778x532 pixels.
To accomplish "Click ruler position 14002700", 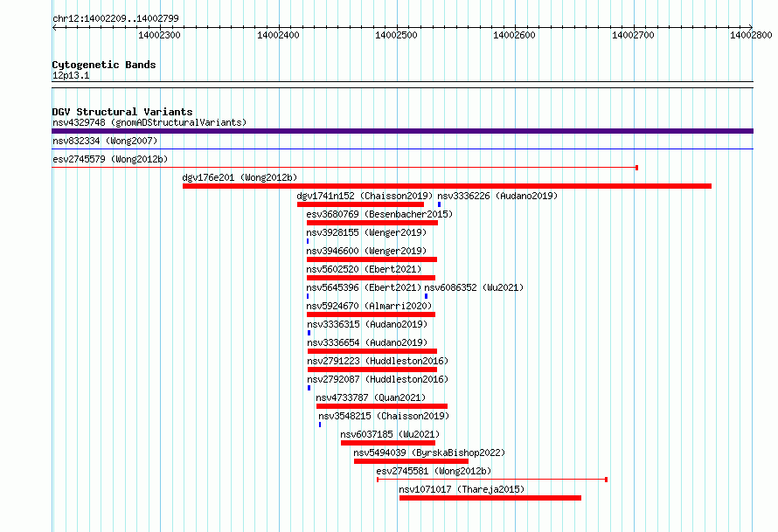I will 633,35.
